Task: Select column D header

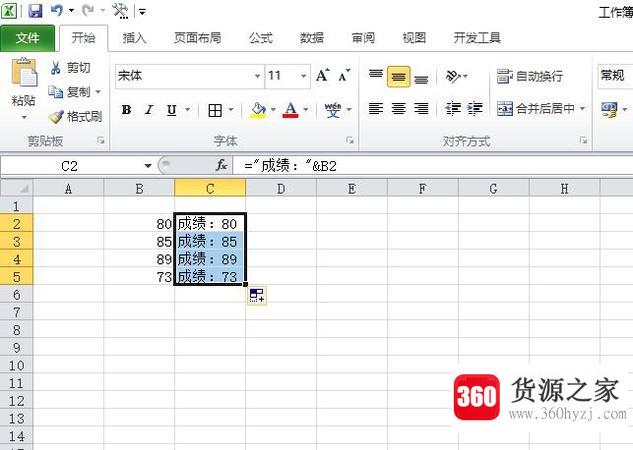Action: [x=281, y=188]
